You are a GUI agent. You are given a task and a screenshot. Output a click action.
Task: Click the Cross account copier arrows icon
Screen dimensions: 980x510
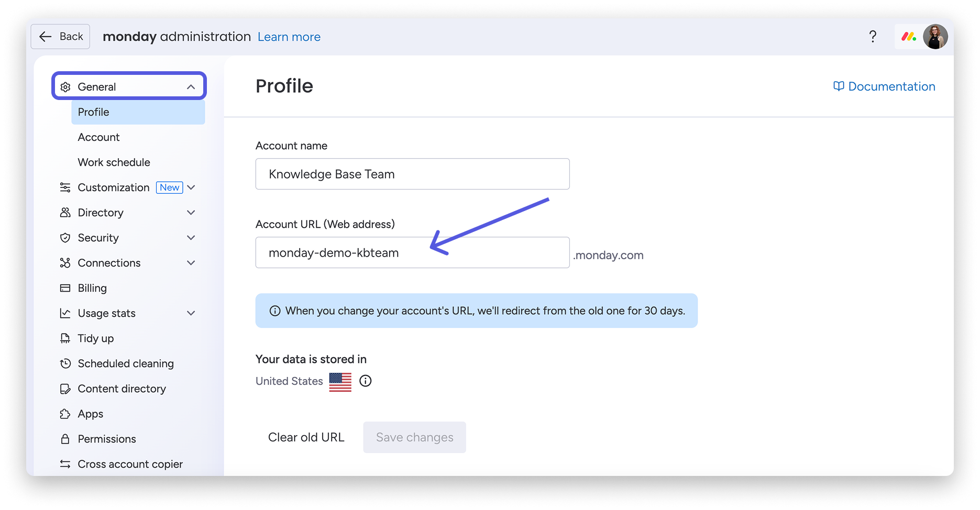coord(65,464)
